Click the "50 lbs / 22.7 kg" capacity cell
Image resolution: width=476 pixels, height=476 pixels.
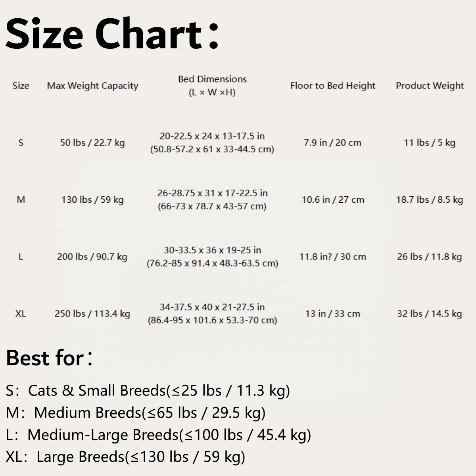92,142
